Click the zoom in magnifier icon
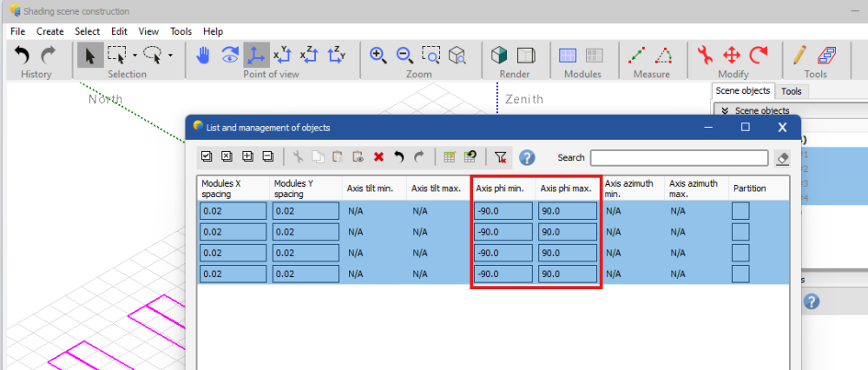 tap(378, 56)
